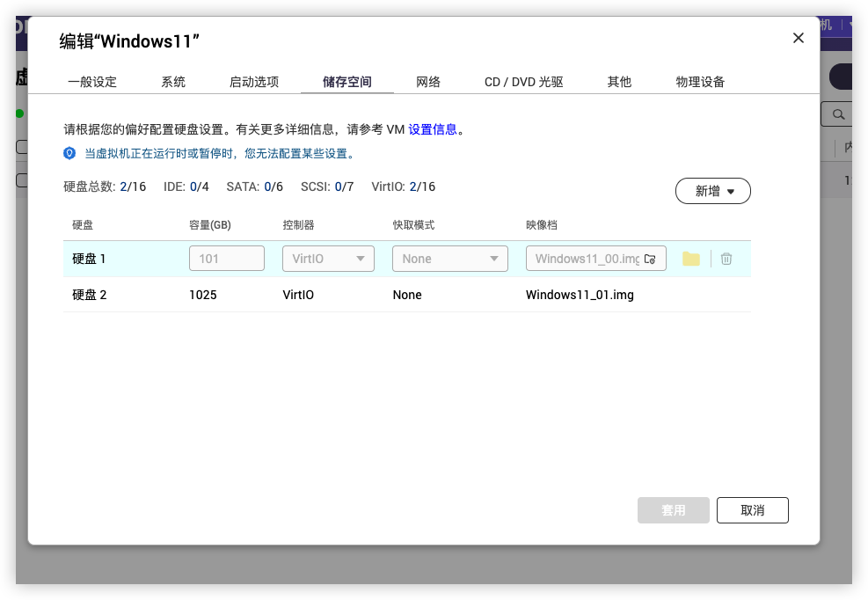Open the 控制器 VirtIO dropdown
Image resolution: width=868 pixels, height=600 pixels.
tap(328, 259)
